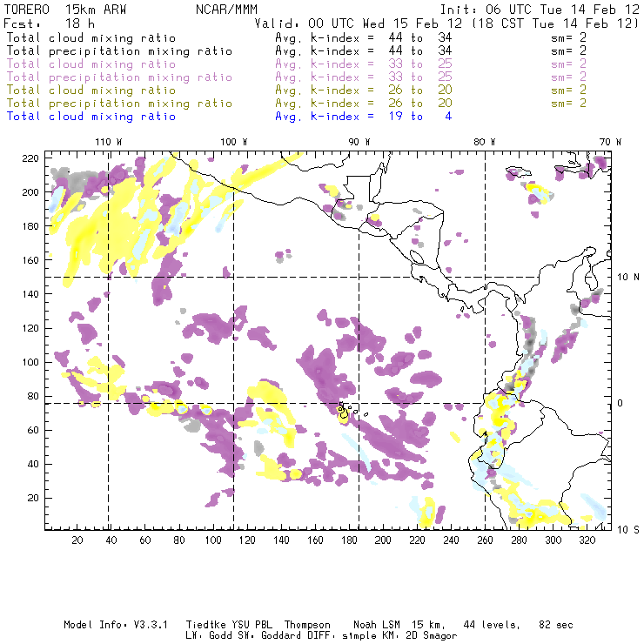
Task: Click the '70 W' longitude label
Action: point(610,142)
